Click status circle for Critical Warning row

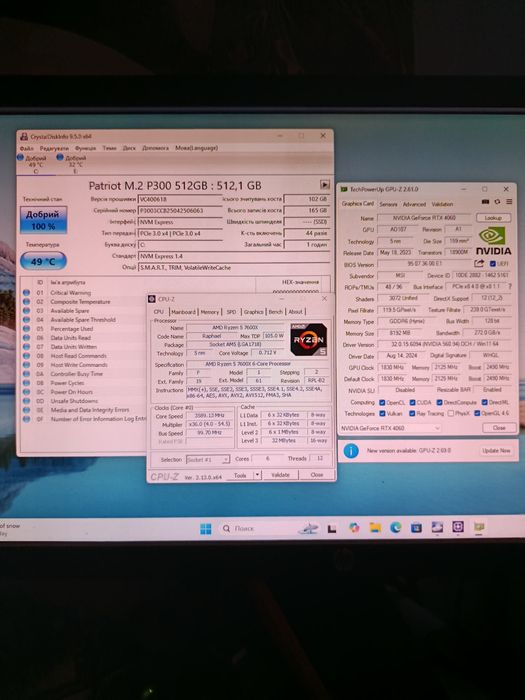[26, 292]
